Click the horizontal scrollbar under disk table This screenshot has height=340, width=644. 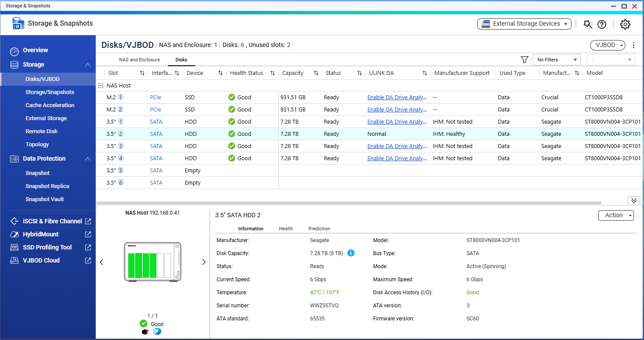[348, 203]
